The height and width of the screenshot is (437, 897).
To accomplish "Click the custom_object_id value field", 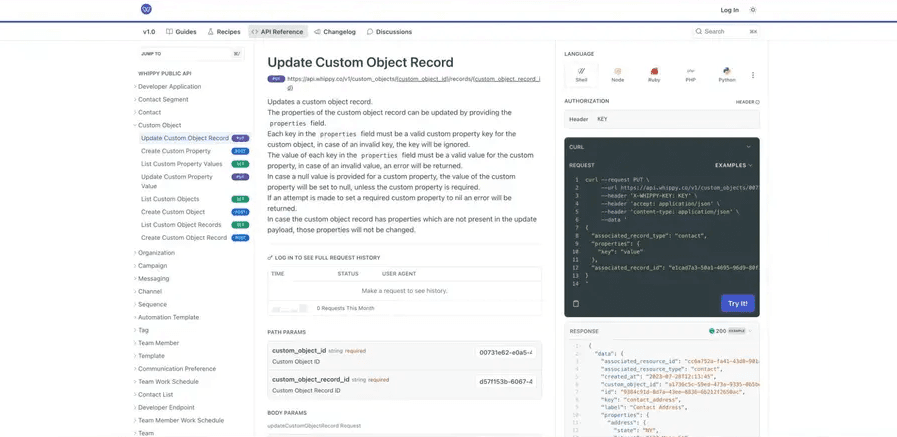I will pos(506,352).
